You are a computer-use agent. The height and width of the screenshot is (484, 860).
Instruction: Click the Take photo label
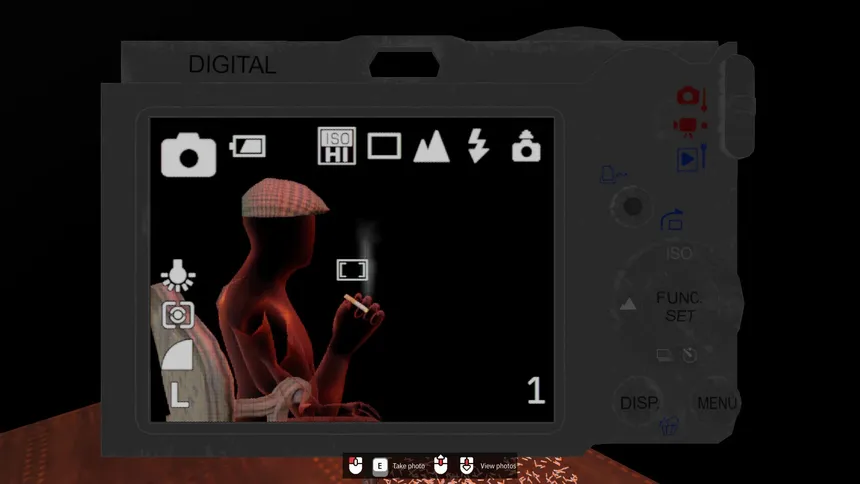409,466
